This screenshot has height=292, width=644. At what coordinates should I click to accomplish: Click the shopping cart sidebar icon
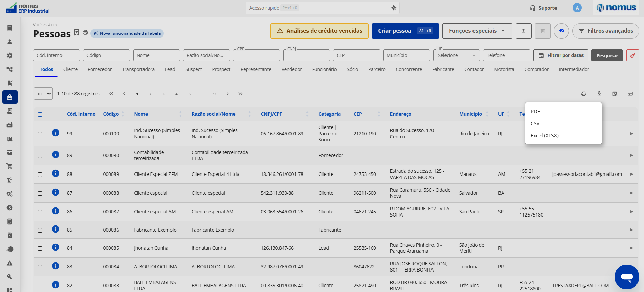[10, 166]
